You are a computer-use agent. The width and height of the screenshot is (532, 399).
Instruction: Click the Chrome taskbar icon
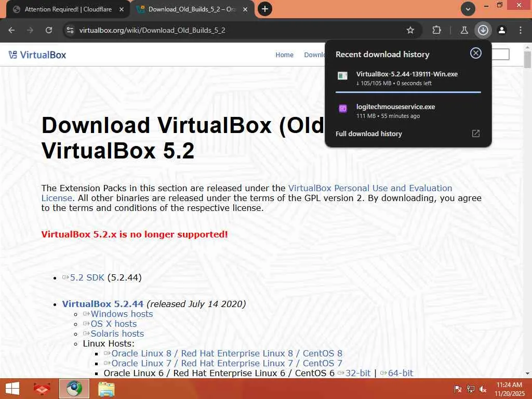click(x=74, y=389)
